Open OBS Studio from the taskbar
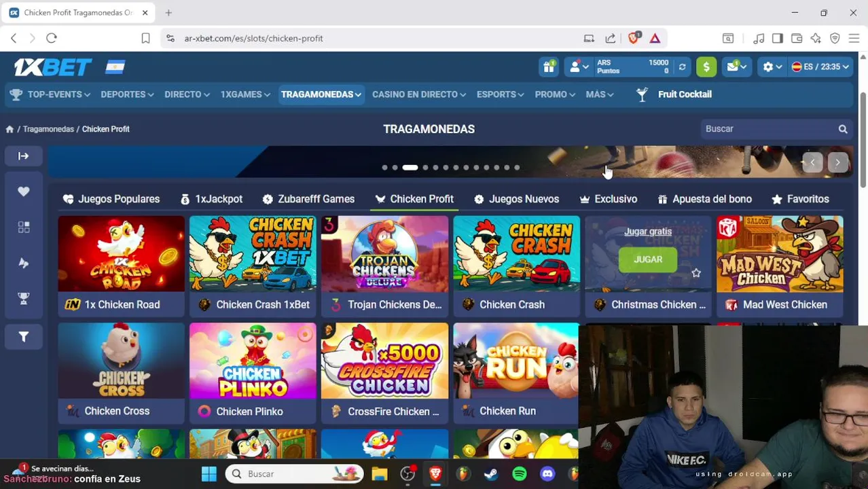868x489 pixels. 408,474
